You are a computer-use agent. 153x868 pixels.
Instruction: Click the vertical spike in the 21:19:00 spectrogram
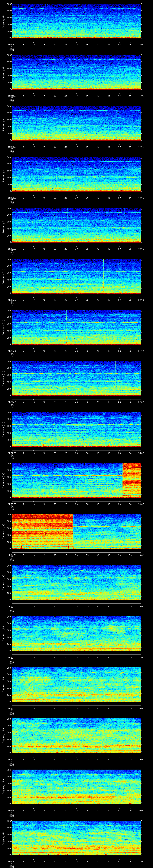(104, 273)
